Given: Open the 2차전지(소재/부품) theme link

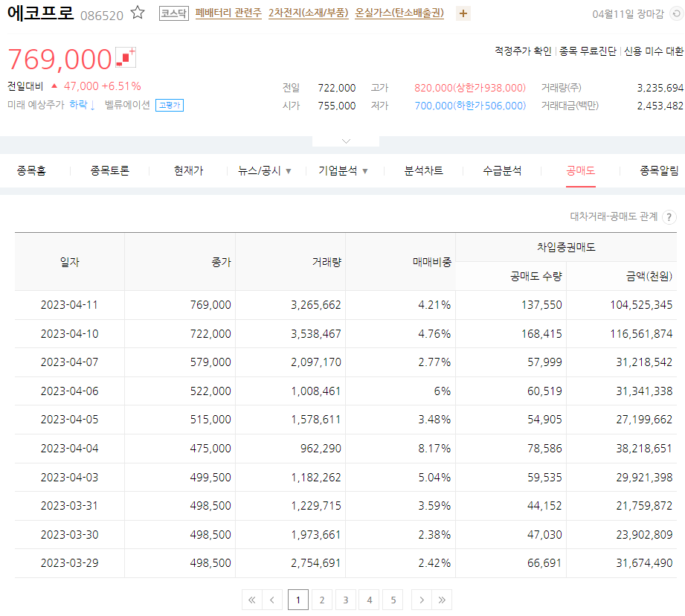Looking at the screenshot, I should [x=309, y=13].
